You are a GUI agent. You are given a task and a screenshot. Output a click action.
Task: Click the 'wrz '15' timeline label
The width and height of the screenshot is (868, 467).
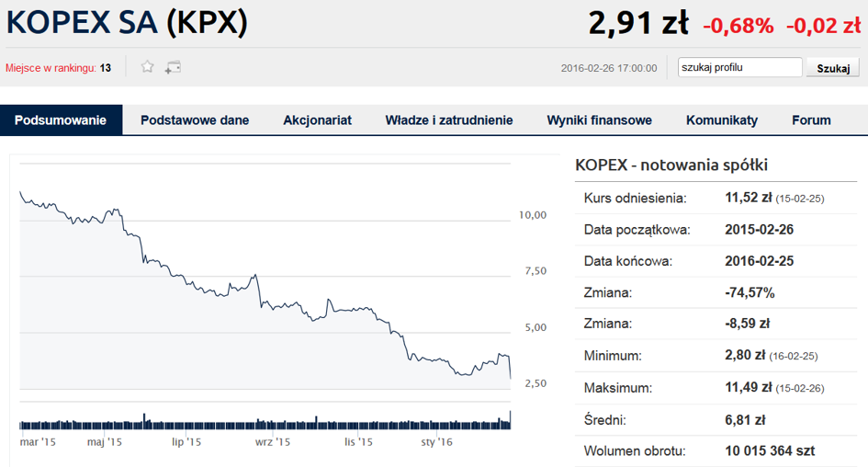(x=273, y=442)
